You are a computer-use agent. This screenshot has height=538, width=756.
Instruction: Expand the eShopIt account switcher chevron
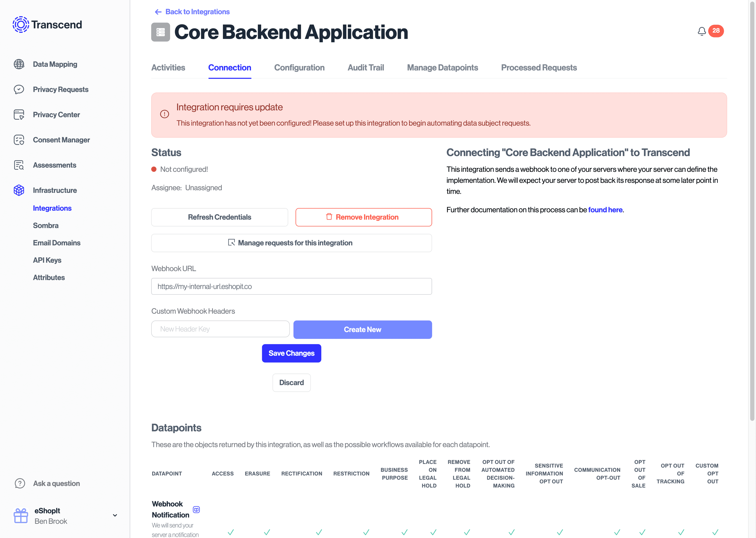(x=115, y=516)
